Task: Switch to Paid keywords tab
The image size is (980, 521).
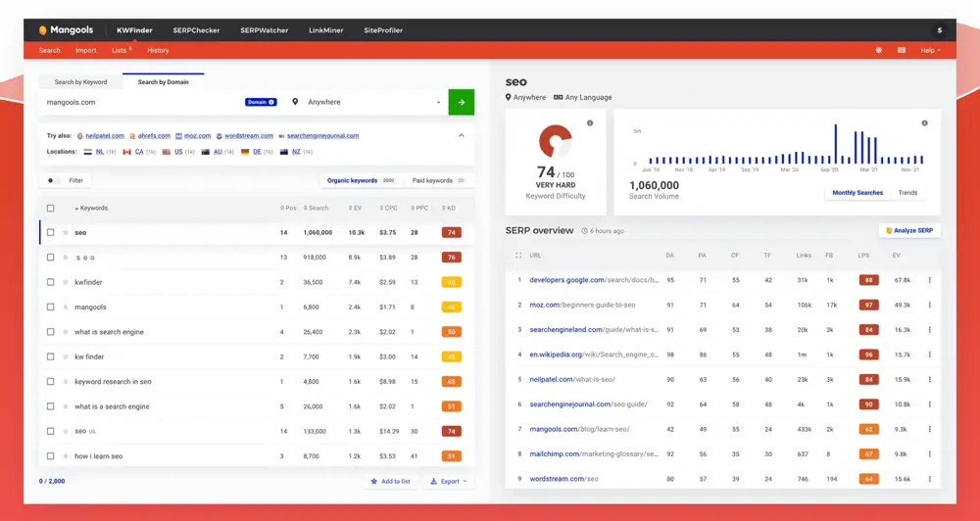Action: click(x=437, y=180)
